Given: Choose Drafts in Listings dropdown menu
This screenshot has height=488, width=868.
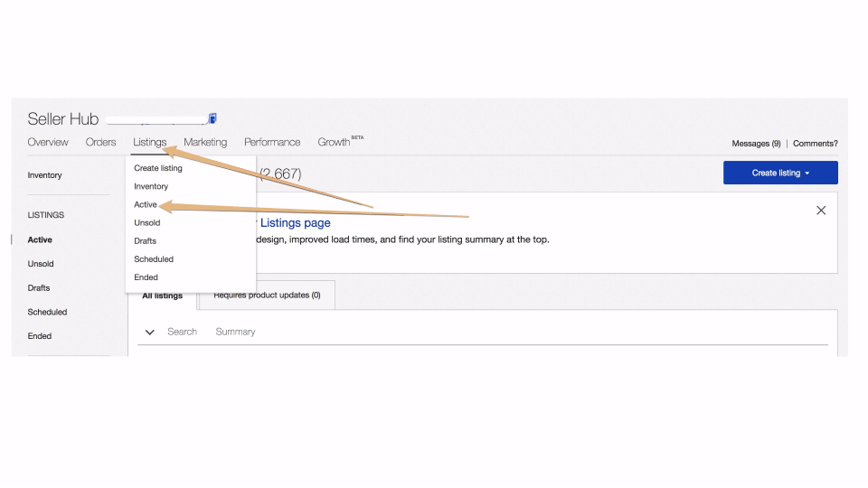Looking at the screenshot, I should (x=145, y=240).
